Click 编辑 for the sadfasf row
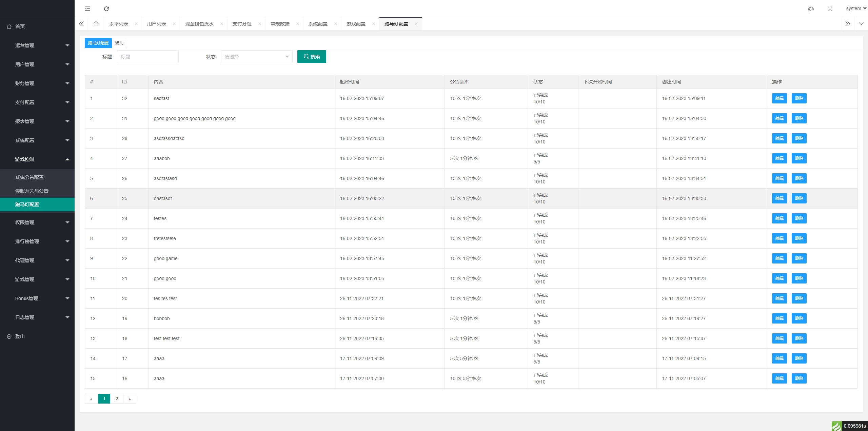This screenshot has width=868, height=431. pyautogui.click(x=779, y=98)
